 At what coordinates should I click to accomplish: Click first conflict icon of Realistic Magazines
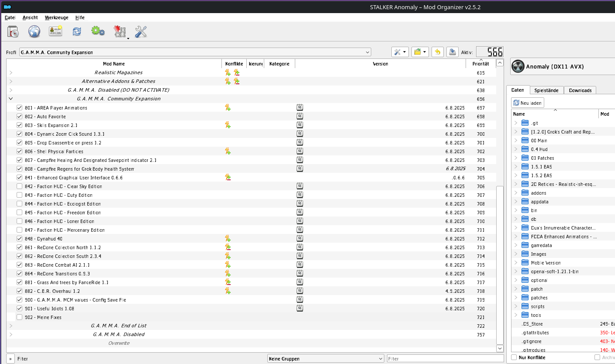228,72
